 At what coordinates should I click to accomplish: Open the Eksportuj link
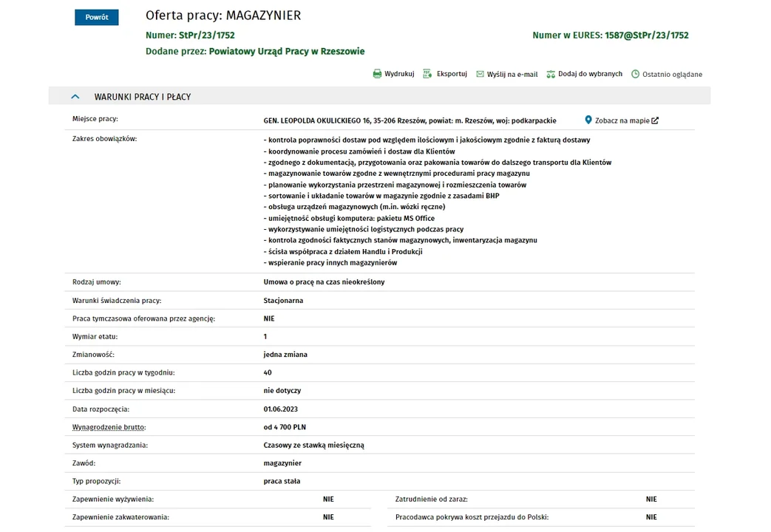point(452,74)
